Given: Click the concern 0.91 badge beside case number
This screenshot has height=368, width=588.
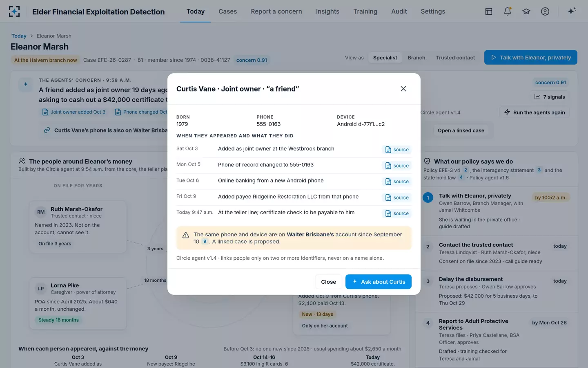Looking at the screenshot, I should tap(252, 60).
